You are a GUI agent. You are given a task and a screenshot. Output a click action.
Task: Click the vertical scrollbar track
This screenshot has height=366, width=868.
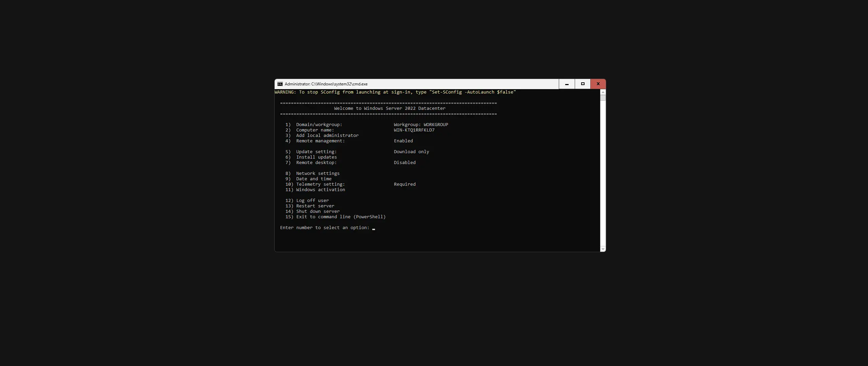click(602, 169)
